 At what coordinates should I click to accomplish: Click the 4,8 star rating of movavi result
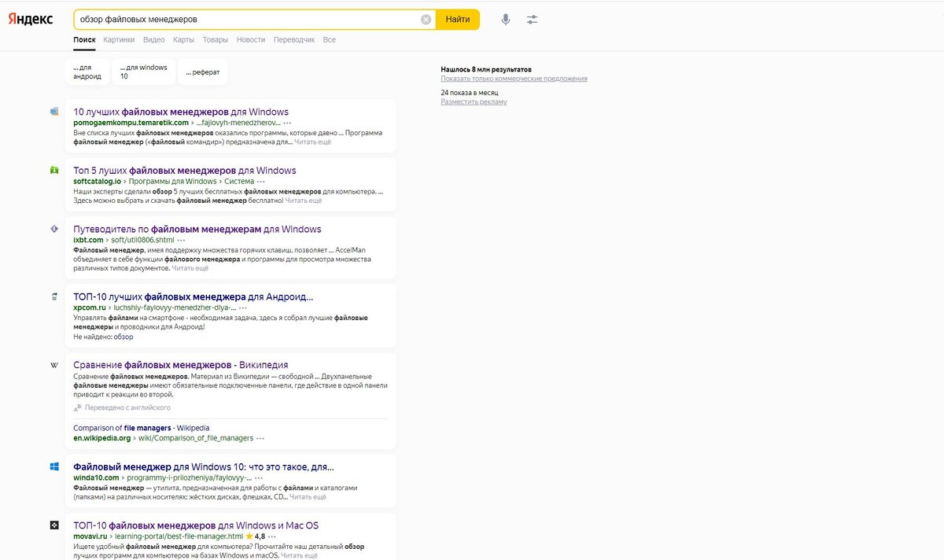(x=255, y=536)
